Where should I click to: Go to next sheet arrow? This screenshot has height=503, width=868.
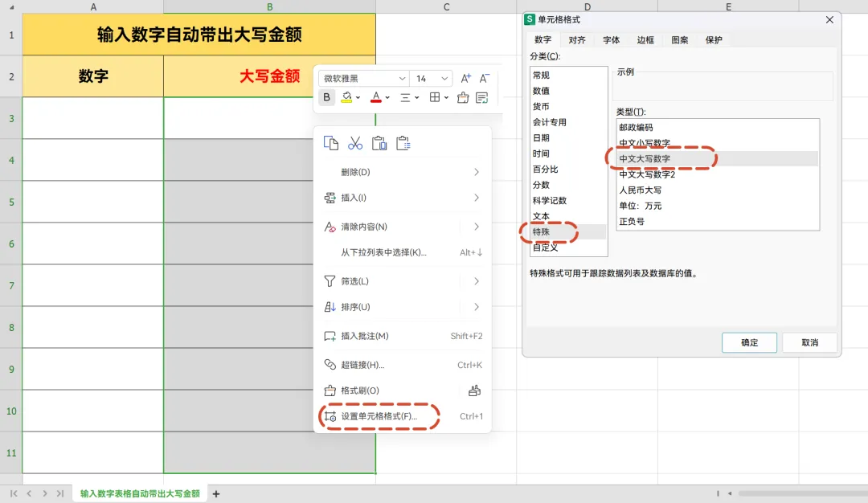tap(45, 493)
